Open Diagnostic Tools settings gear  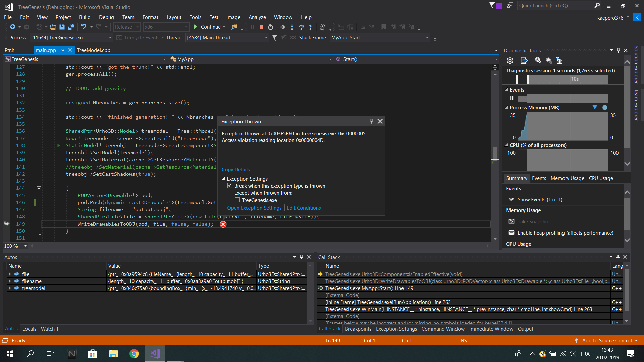pyautogui.click(x=510, y=60)
